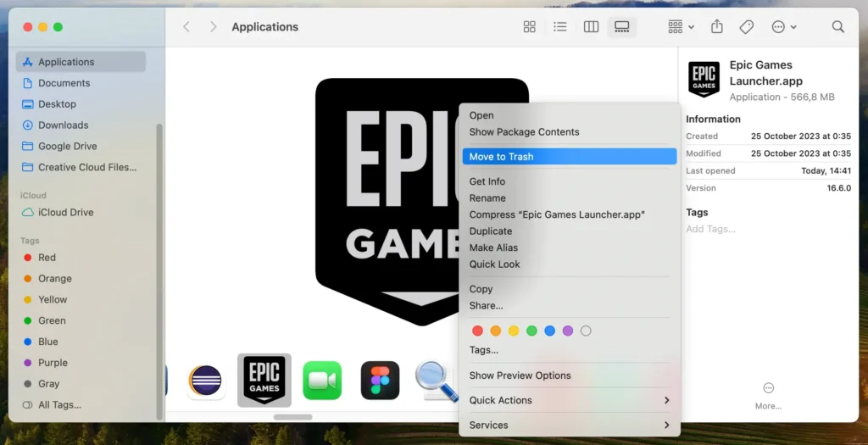Select the Eclipse app thumbnail

pyautogui.click(x=206, y=381)
